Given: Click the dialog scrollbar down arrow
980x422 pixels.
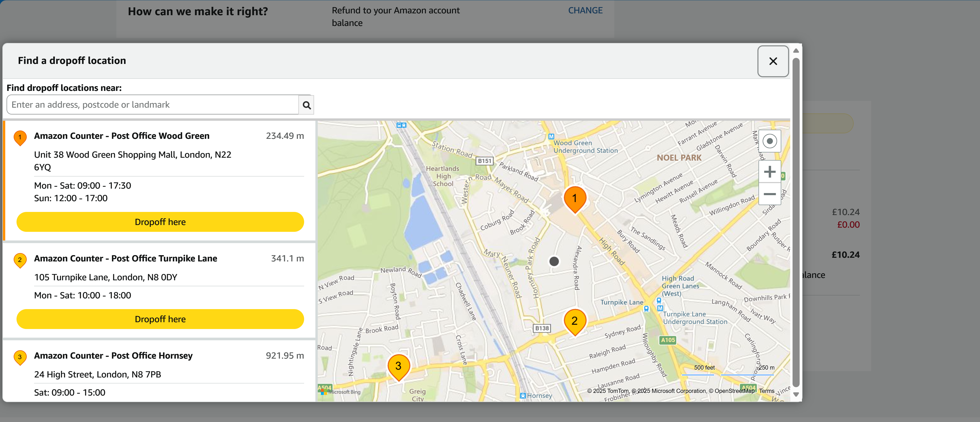Looking at the screenshot, I should [x=796, y=395].
